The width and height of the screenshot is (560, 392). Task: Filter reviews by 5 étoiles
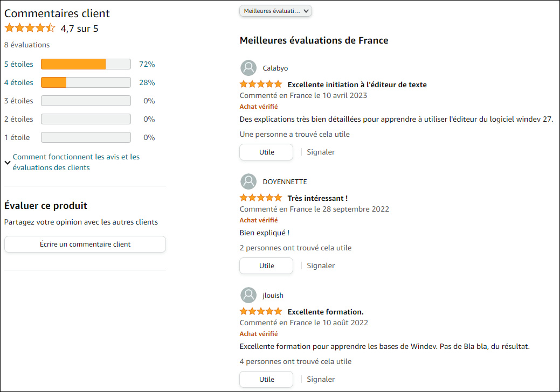[x=18, y=64]
